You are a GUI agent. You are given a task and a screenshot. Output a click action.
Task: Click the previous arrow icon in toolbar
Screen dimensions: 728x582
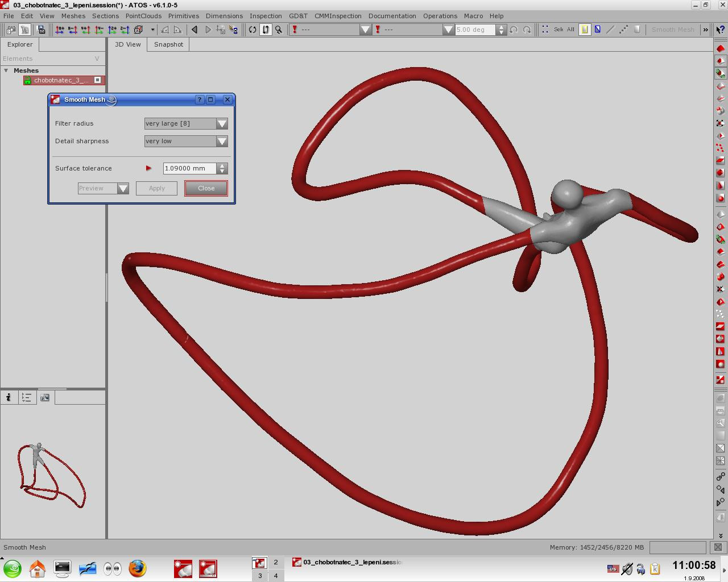tap(195, 30)
